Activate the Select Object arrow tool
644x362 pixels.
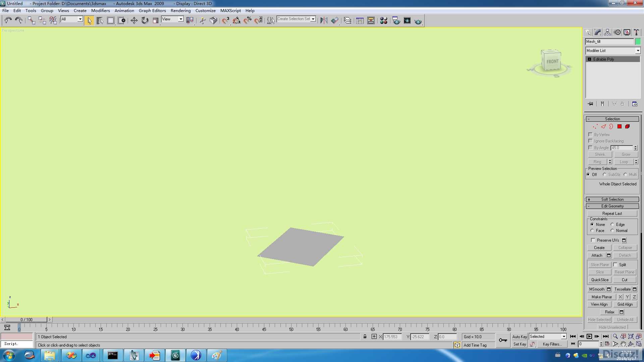coord(89,21)
